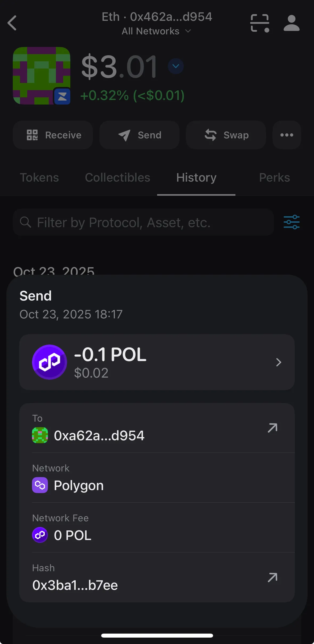The height and width of the screenshot is (644, 314).
Task: Switch to the Tokens tab
Action: (x=39, y=178)
